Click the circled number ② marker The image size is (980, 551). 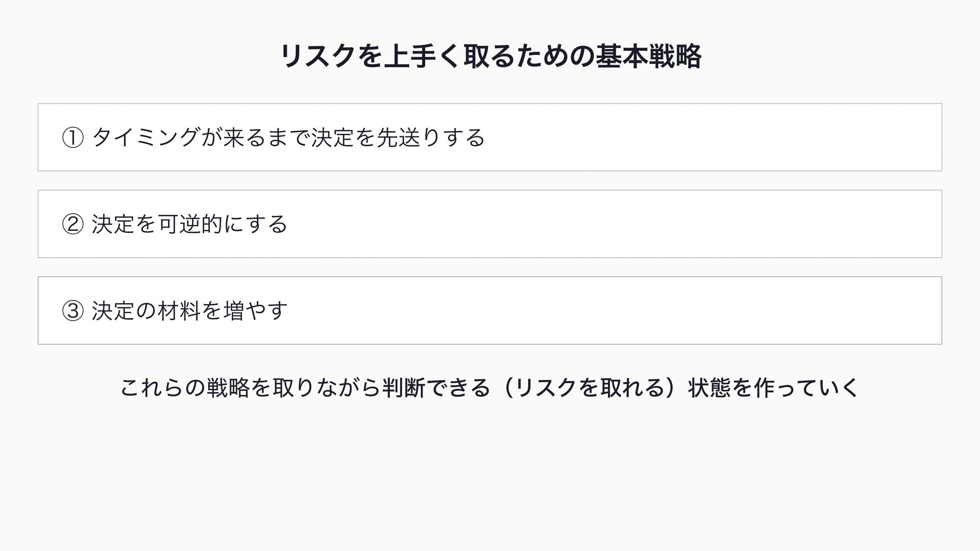(72, 224)
